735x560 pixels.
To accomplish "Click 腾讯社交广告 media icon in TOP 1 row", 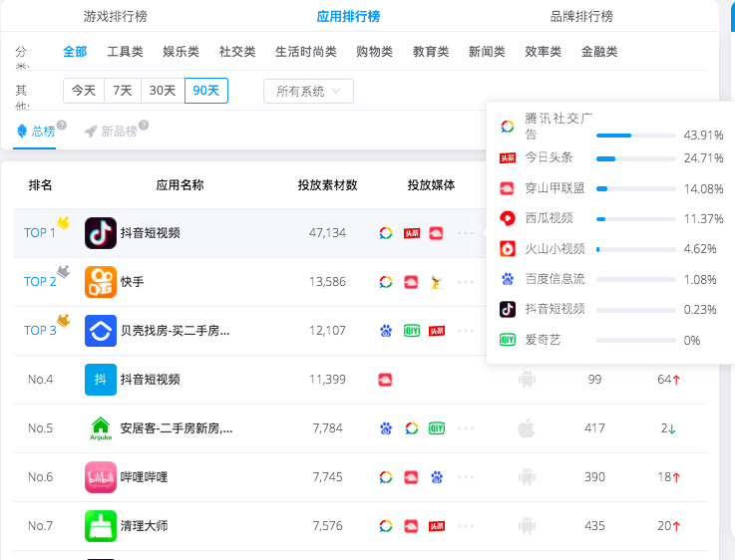I will click(386, 233).
